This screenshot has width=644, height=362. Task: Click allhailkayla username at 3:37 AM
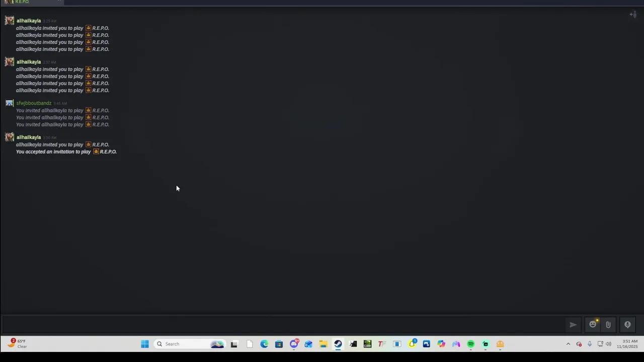pos(29,62)
